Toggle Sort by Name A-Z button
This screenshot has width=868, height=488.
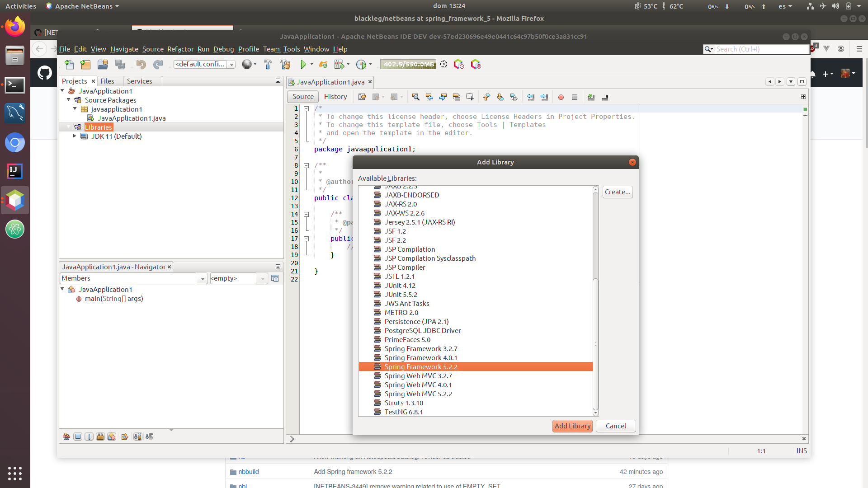pyautogui.click(x=137, y=436)
